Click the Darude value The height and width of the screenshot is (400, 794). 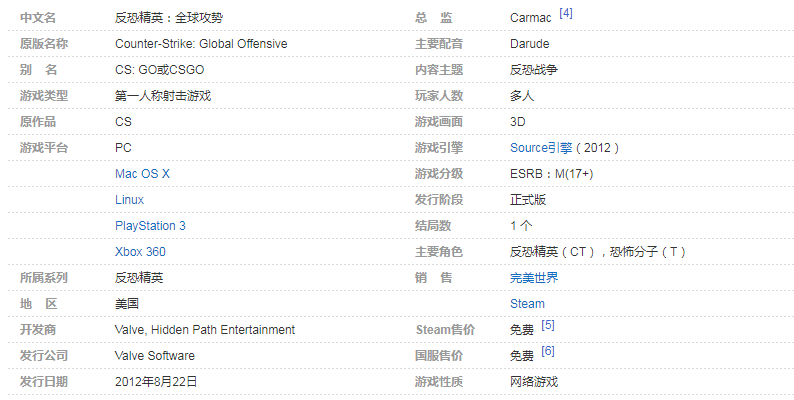pyautogui.click(x=529, y=44)
